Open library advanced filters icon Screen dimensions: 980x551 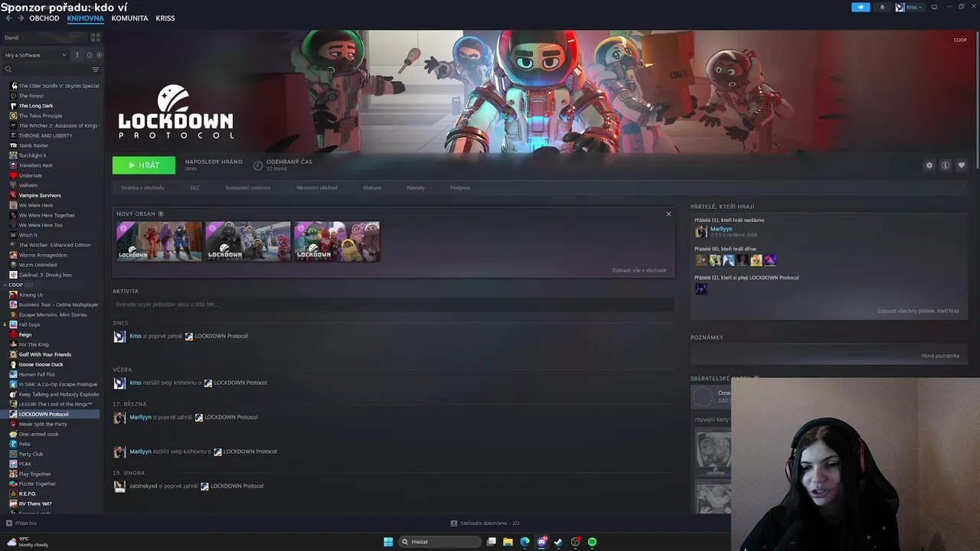[x=96, y=70]
